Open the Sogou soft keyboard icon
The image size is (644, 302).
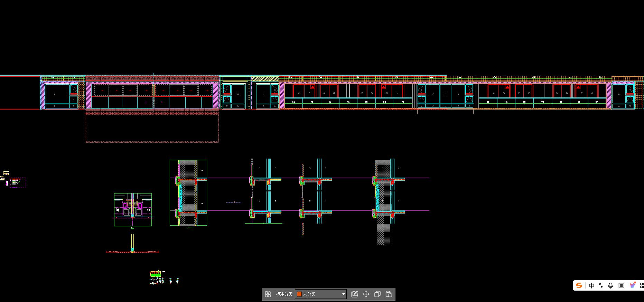(621, 285)
